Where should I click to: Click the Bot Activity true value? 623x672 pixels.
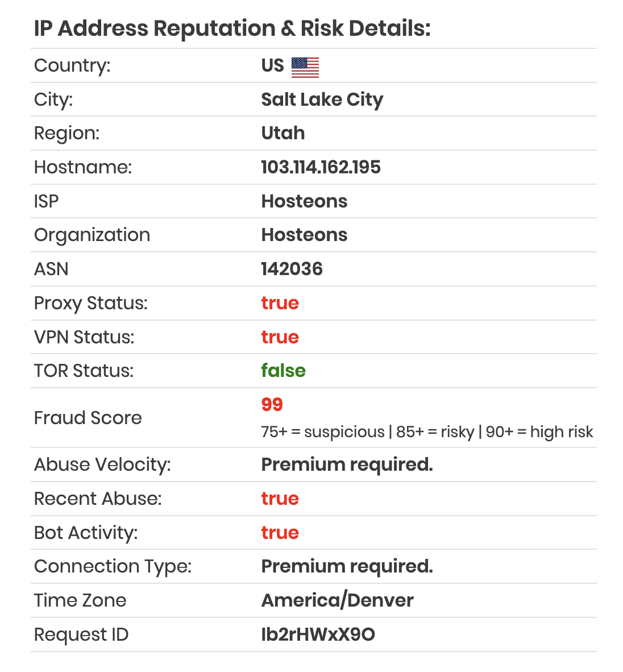(280, 533)
